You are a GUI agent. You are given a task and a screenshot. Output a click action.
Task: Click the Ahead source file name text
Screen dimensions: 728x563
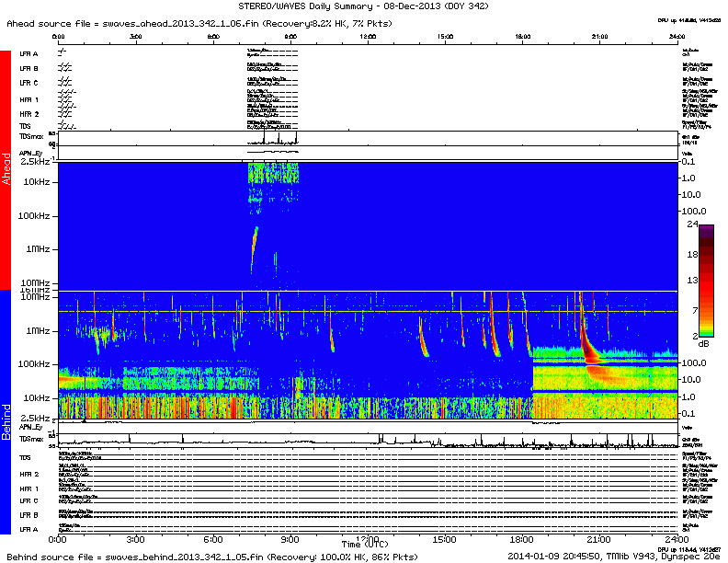184,21
